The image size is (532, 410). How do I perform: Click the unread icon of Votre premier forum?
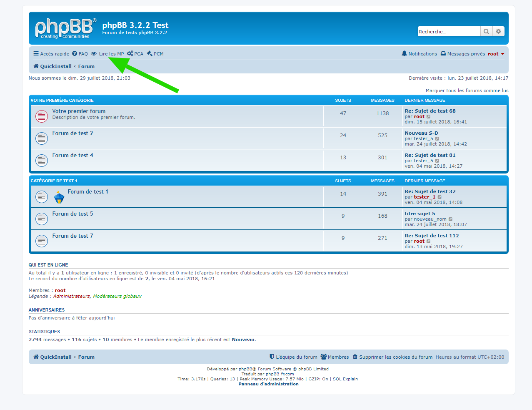[42, 116]
